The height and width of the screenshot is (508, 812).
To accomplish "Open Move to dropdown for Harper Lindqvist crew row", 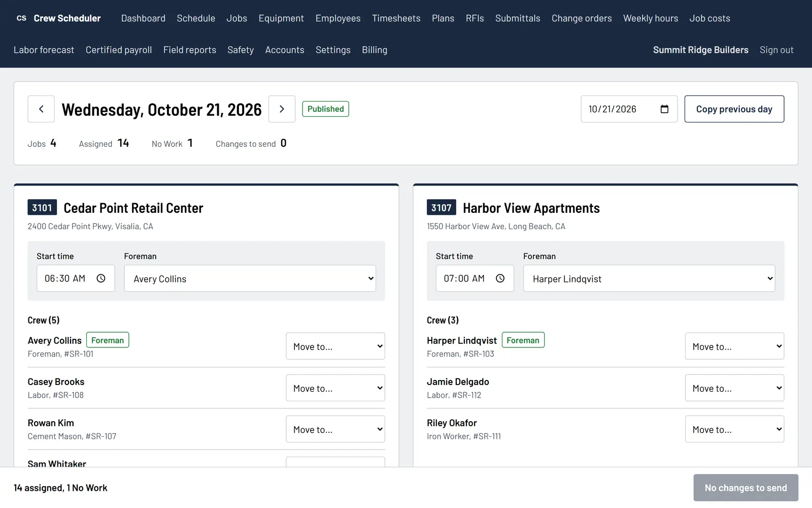I will tap(734, 346).
